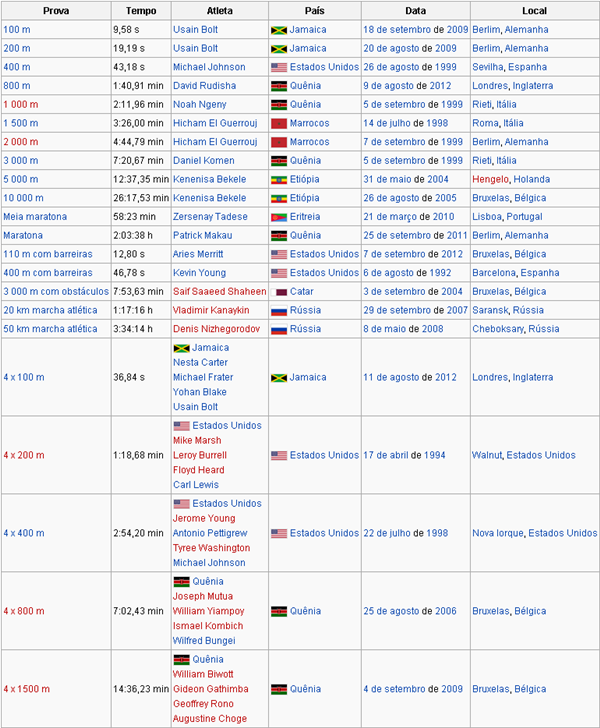
Task: Open the Barcelona location link
Action: 494,273
